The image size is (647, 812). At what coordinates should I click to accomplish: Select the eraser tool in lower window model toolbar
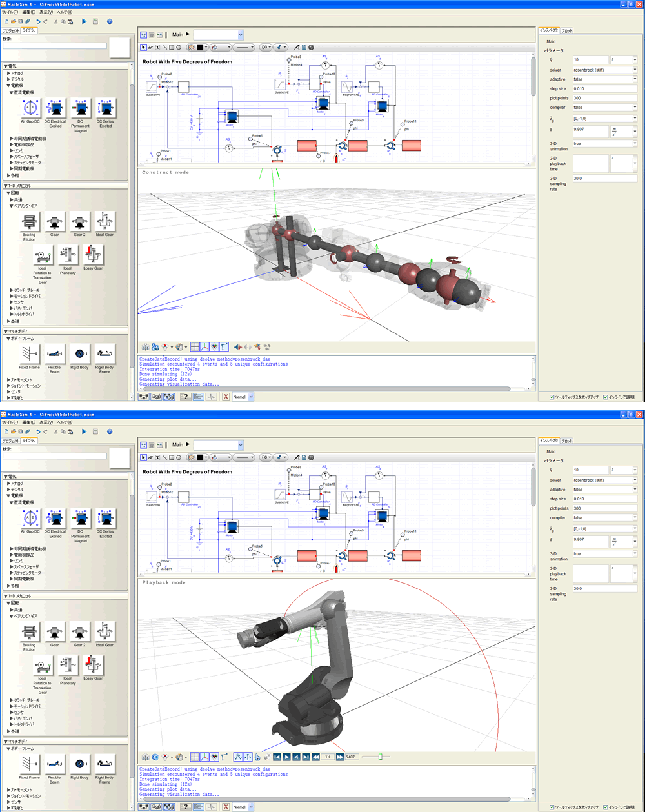tap(151, 457)
